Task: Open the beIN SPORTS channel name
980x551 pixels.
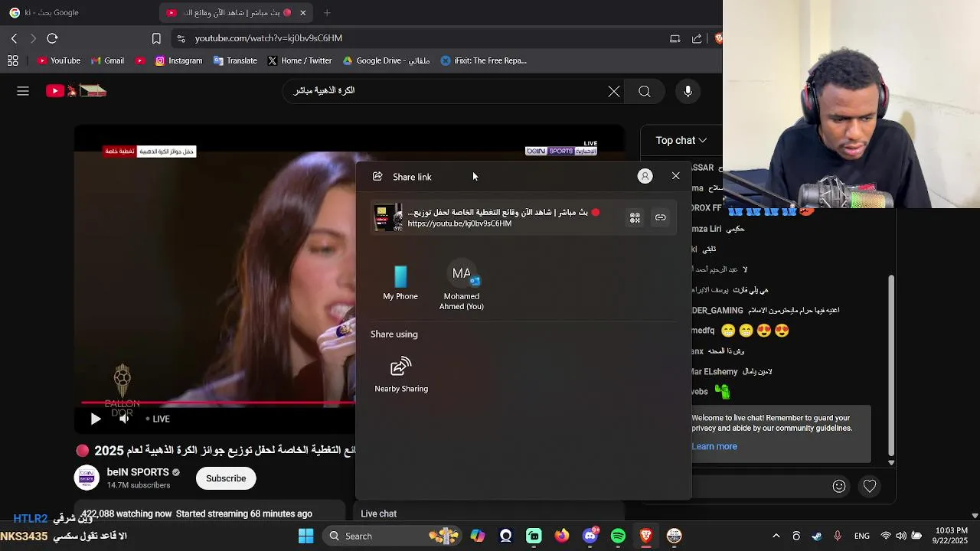Action: pyautogui.click(x=138, y=472)
